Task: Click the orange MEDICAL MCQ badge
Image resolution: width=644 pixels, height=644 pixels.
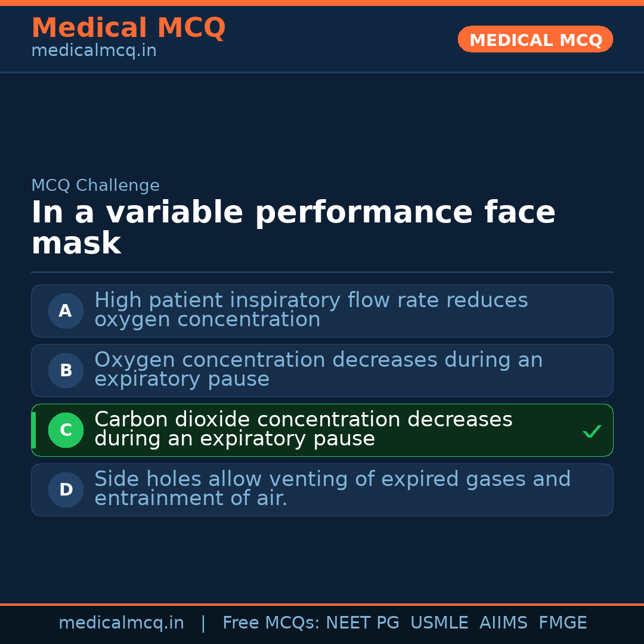Action: click(535, 39)
